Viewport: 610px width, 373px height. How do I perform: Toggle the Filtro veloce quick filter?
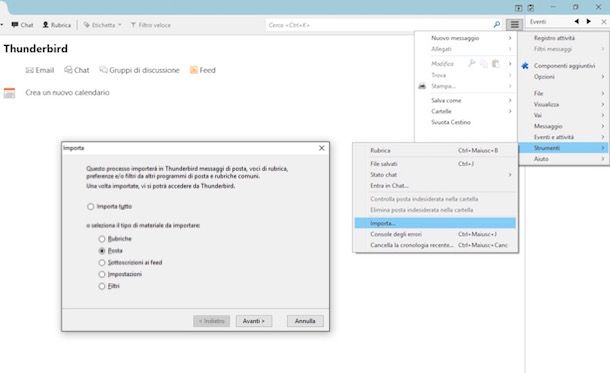point(151,25)
